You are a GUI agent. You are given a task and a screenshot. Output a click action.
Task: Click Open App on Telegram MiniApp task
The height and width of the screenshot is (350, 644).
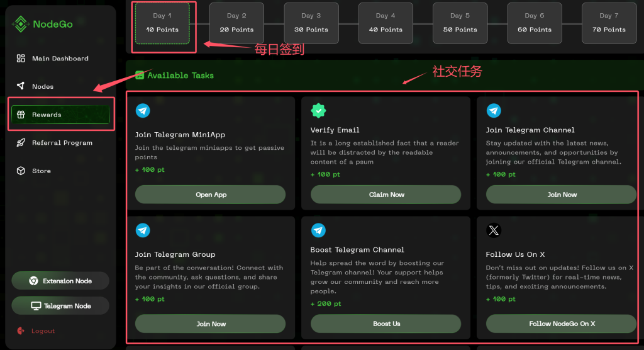coord(210,195)
